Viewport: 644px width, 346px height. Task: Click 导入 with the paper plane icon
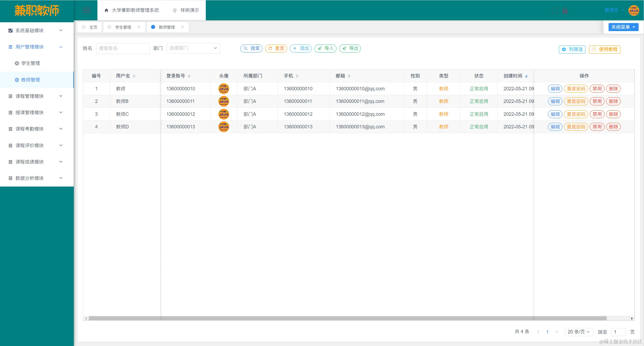pos(325,49)
